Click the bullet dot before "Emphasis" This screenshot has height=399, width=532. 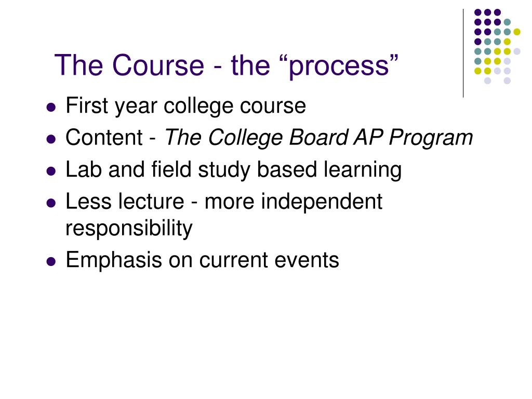[x=51, y=262]
